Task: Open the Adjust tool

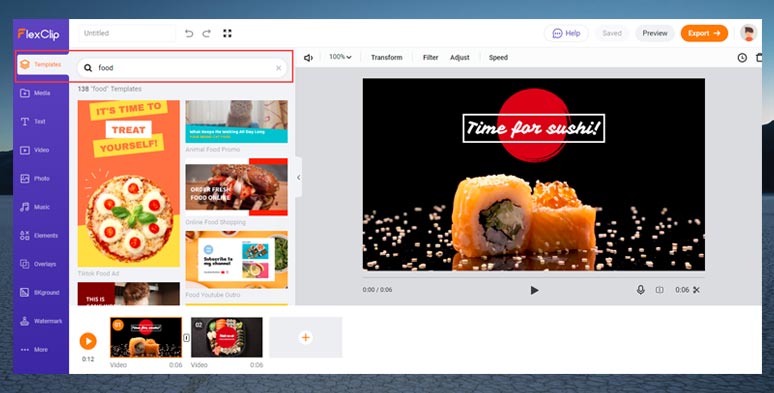Action: pyautogui.click(x=460, y=57)
